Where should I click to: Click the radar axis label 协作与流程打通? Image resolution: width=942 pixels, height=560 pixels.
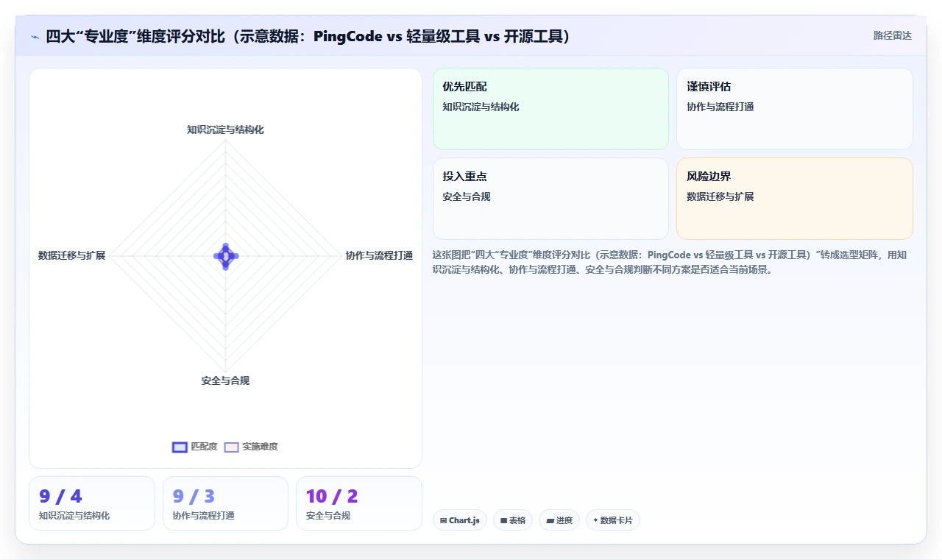click(x=379, y=255)
